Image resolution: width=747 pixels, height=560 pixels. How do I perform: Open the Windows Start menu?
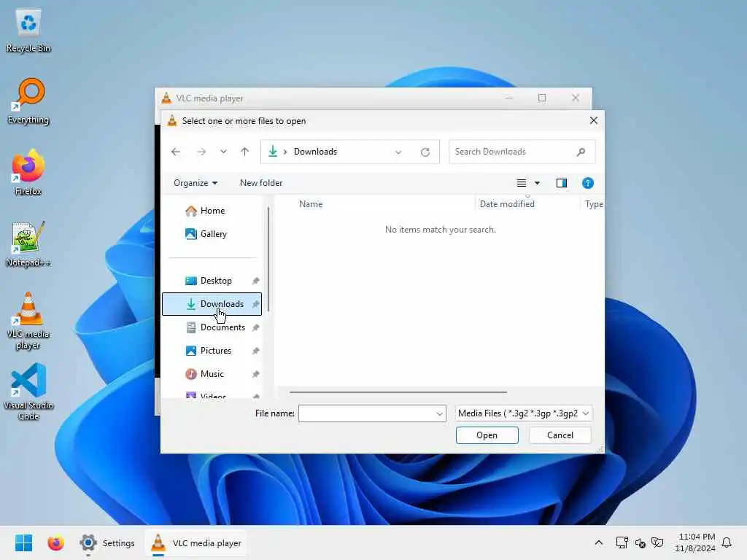pos(23,542)
